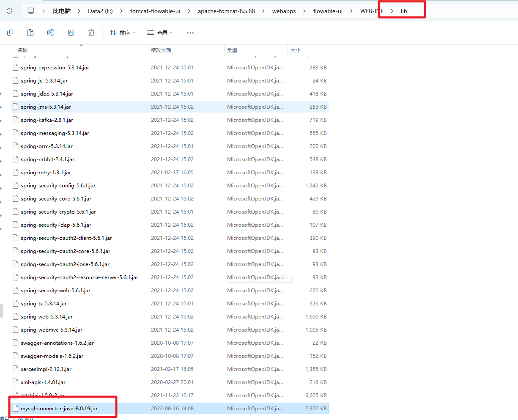Click the Copy icon in the toolbar

[x=11, y=33]
